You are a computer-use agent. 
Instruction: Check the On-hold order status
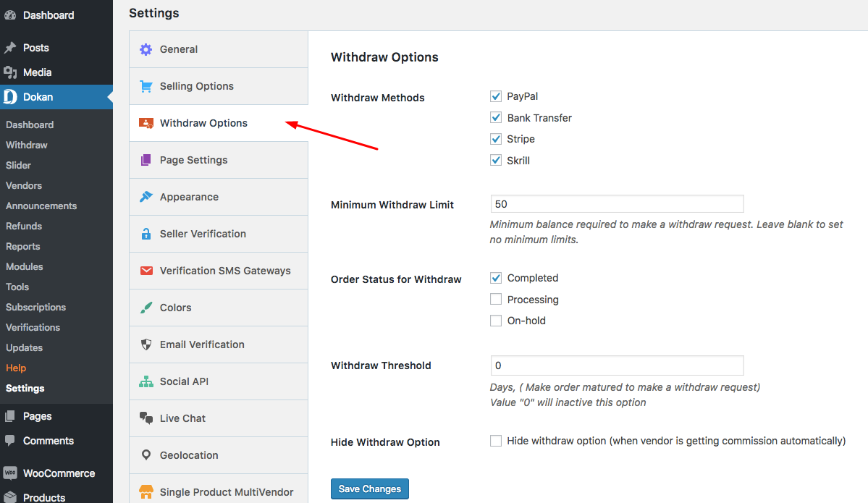coord(496,321)
